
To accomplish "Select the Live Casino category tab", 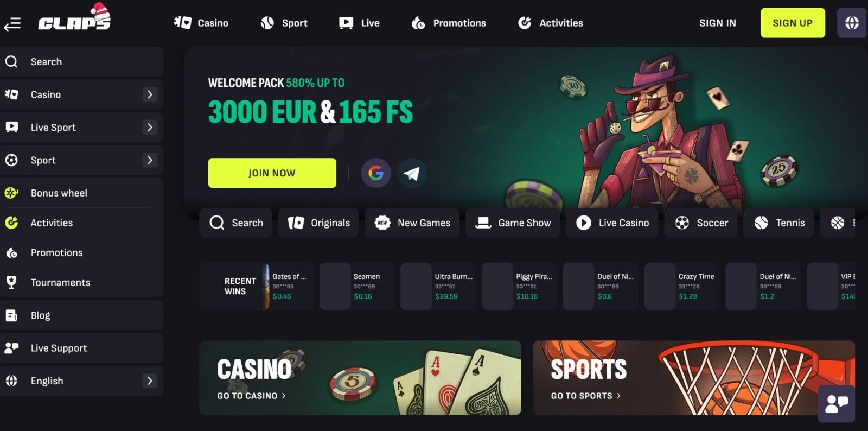I will [612, 223].
